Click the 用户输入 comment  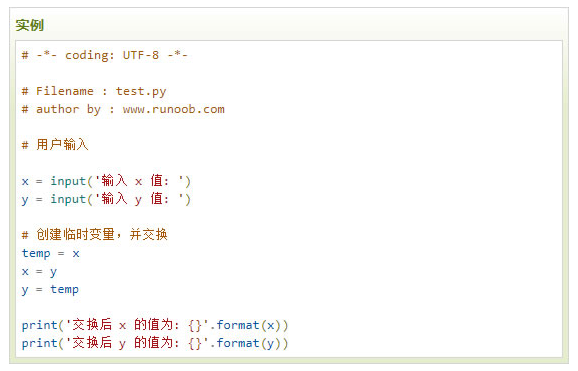click(55, 145)
